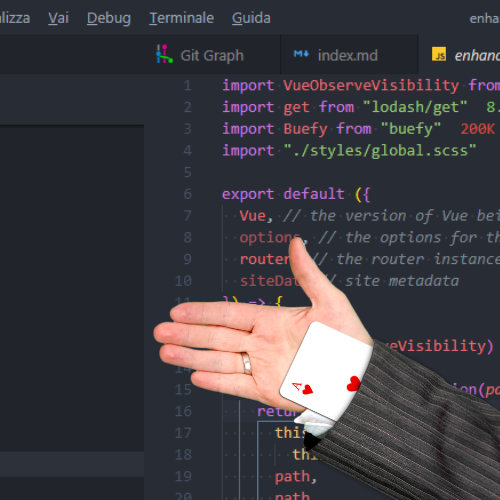Click line number 6 in gutter
Viewport: 500px width, 500px height.
coord(188,194)
